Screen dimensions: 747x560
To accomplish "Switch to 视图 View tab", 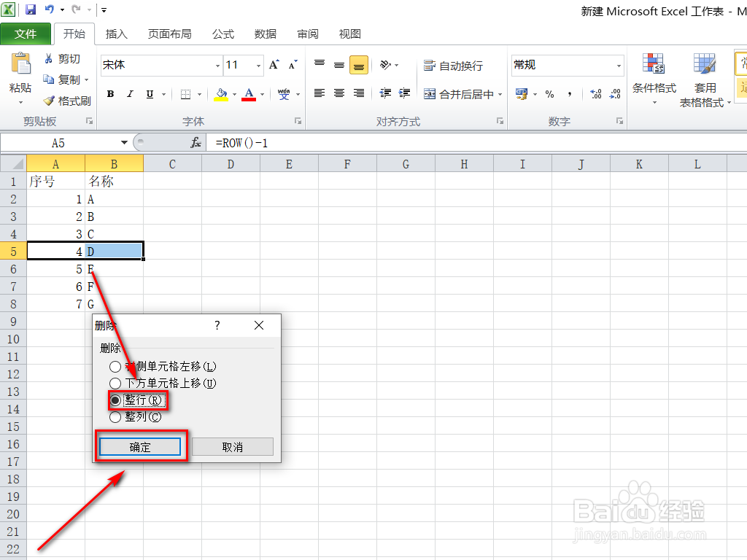I will 349,34.
